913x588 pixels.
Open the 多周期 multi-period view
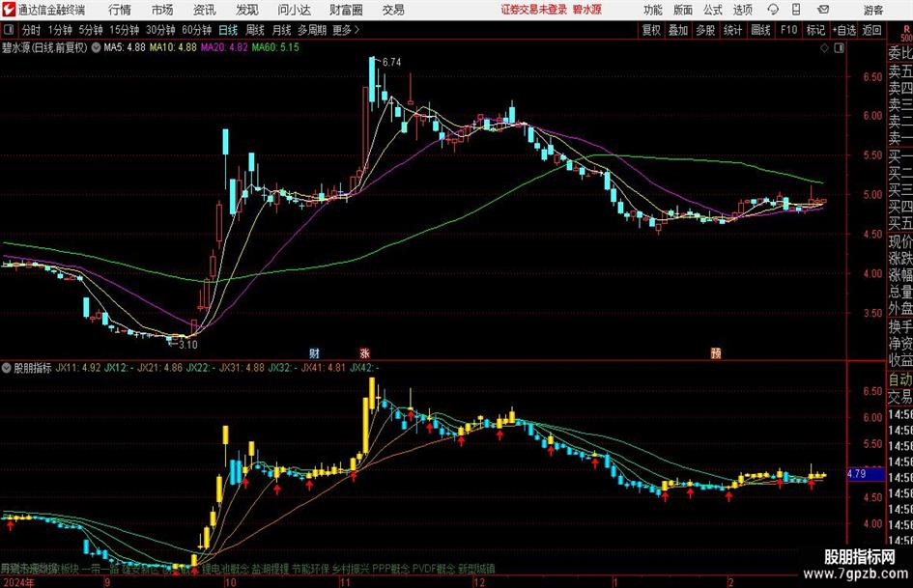pyautogui.click(x=312, y=30)
